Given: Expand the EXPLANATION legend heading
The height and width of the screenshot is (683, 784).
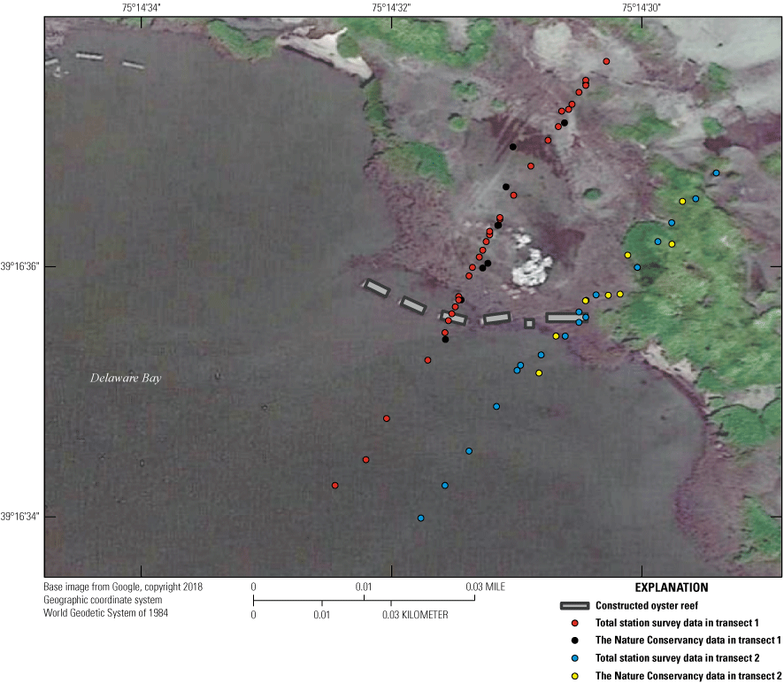Looking at the screenshot, I should pyautogui.click(x=672, y=587).
